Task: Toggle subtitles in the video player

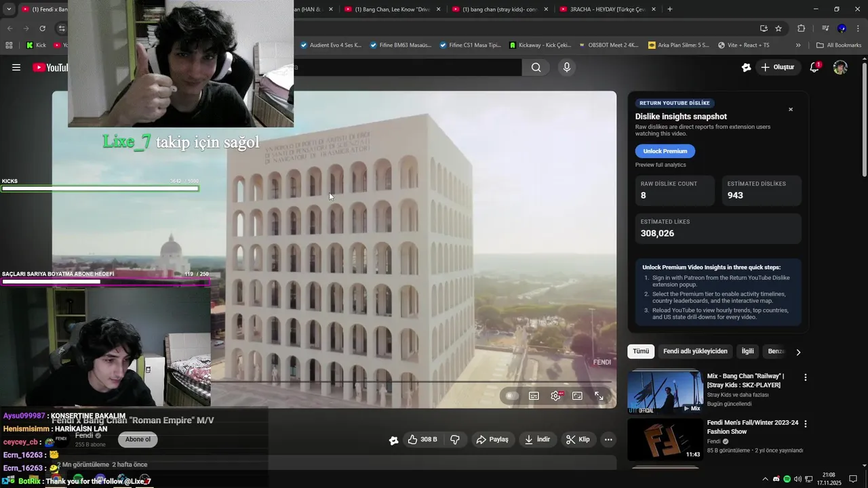Action: coord(534,396)
